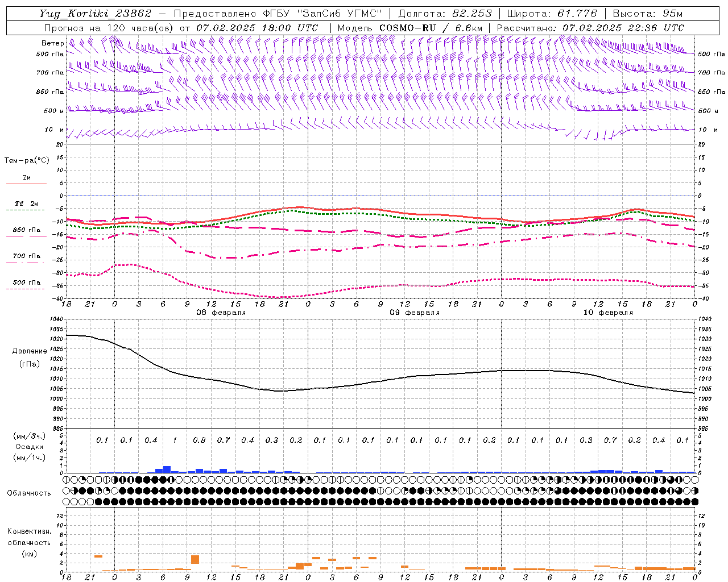Click the '(км)' units label under convective cloudiness
This screenshot has height=582, width=728.
click(x=29, y=554)
